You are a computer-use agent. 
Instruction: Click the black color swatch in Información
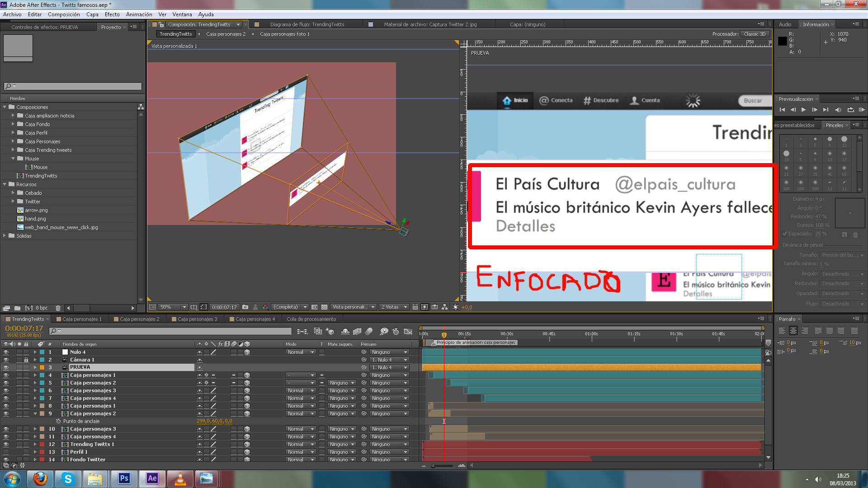782,41
